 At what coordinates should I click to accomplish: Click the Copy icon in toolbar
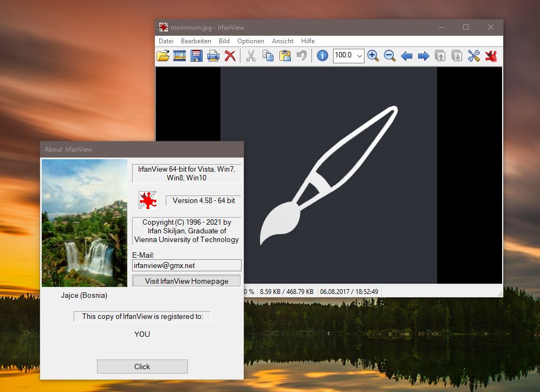(x=268, y=55)
